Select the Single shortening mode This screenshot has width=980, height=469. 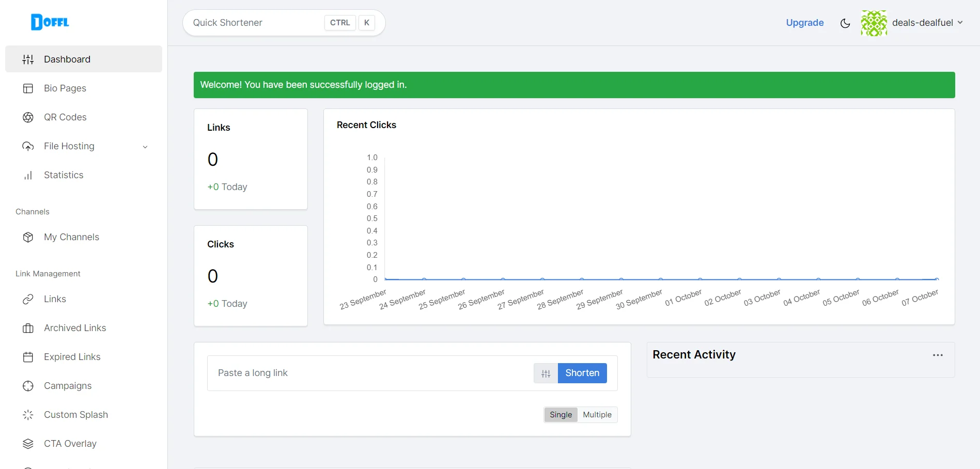(561, 415)
